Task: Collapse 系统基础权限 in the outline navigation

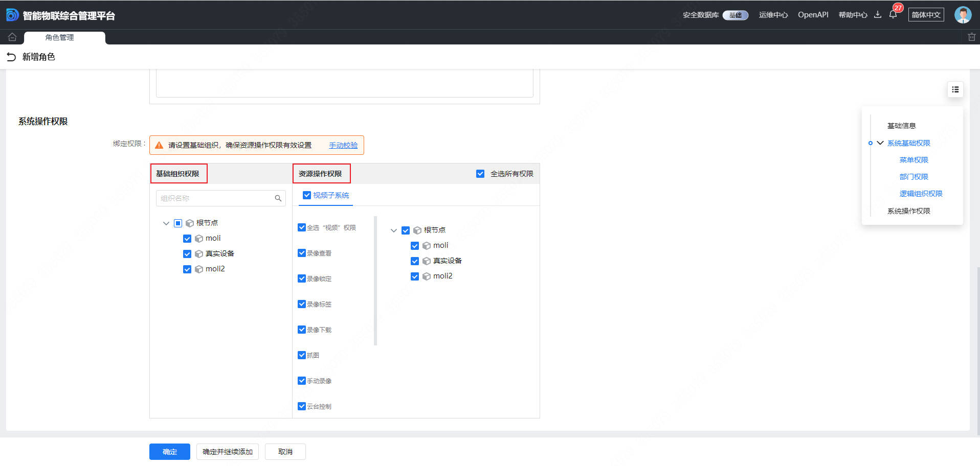Action: (880, 143)
